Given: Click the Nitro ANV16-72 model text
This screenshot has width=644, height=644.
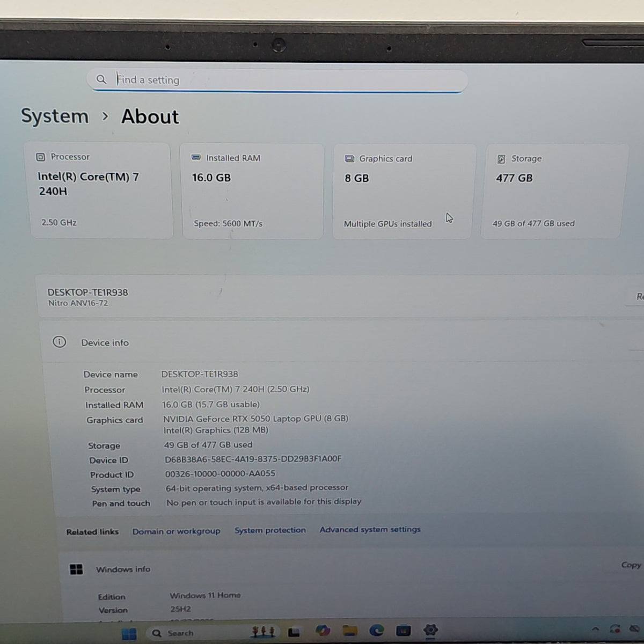Looking at the screenshot, I should 78,303.
